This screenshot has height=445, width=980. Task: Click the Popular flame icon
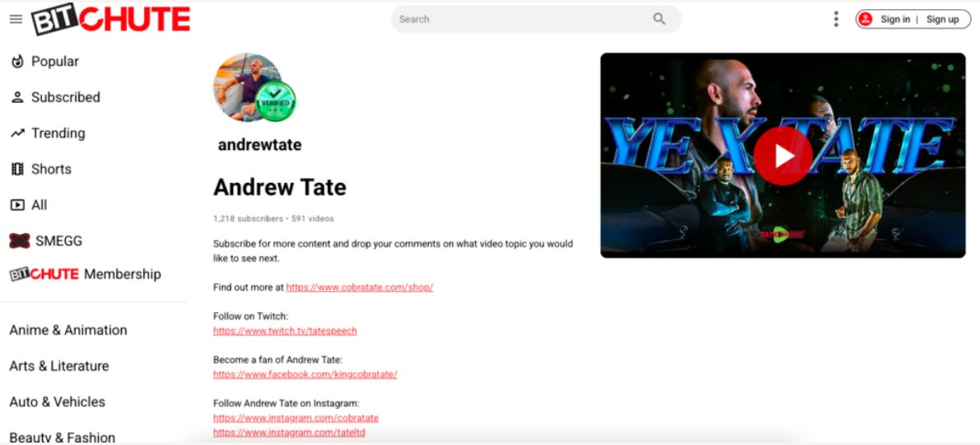point(17,61)
